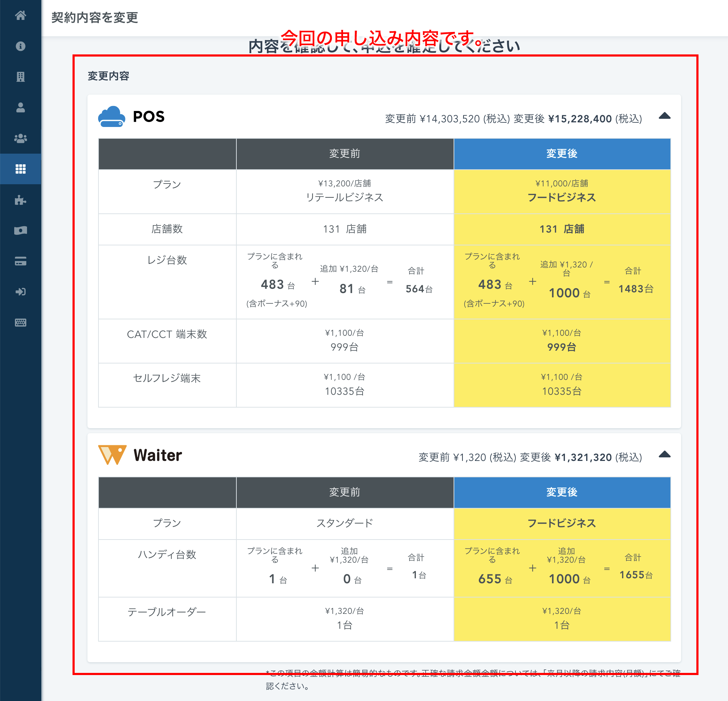The image size is (728, 701).
Task: Click the 変更内容 section heading
Action: click(x=108, y=76)
